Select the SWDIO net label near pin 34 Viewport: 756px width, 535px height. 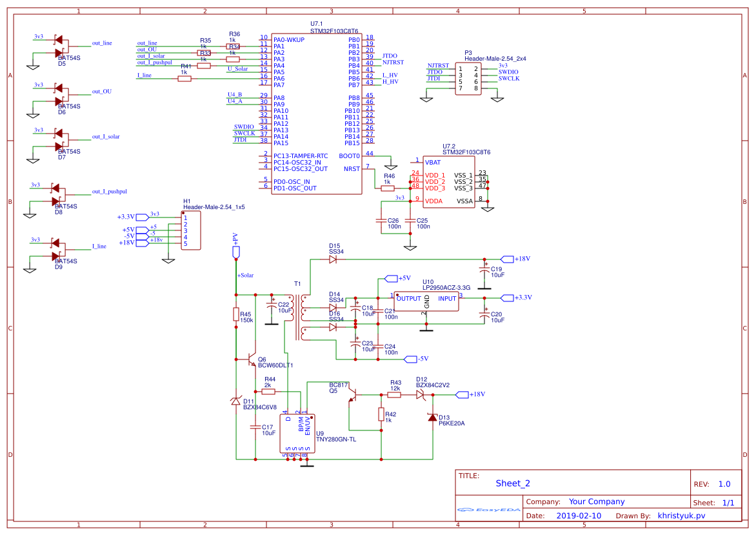[x=244, y=127]
